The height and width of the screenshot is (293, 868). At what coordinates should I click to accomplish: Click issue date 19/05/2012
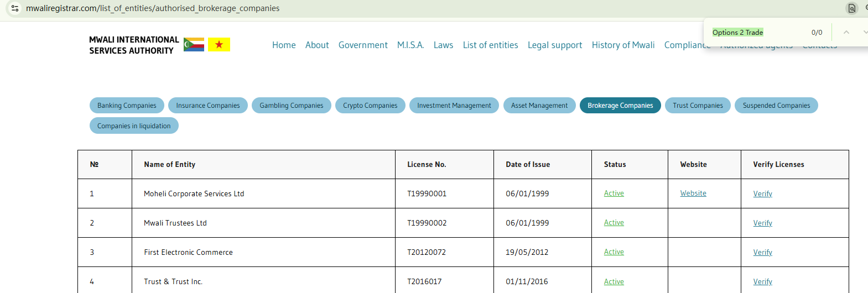tap(527, 253)
